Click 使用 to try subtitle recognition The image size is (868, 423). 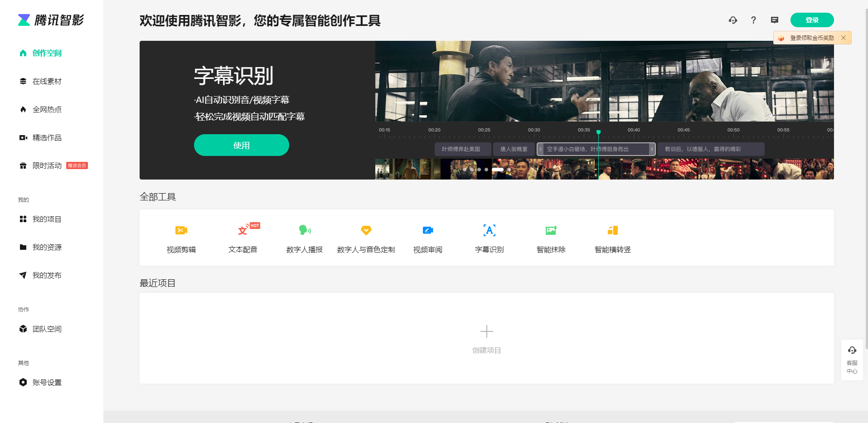click(x=241, y=145)
